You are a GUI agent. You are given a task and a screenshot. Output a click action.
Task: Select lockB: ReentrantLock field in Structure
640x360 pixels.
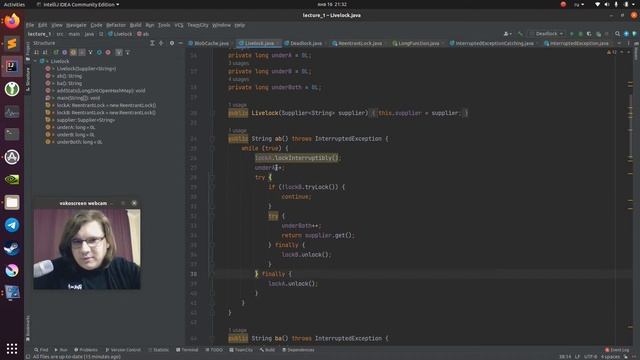(106, 113)
